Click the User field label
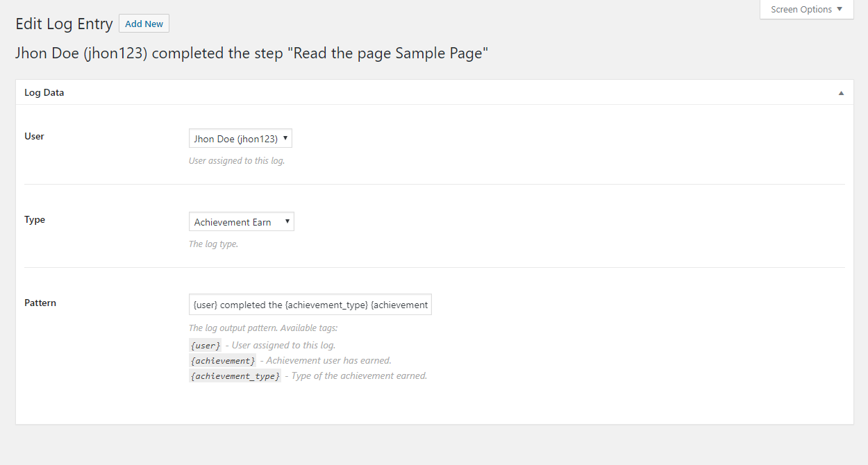 34,136
